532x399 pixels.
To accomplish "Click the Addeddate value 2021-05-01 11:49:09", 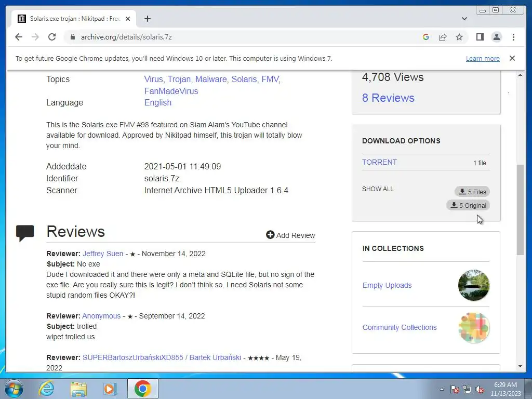I will point(182,167).
